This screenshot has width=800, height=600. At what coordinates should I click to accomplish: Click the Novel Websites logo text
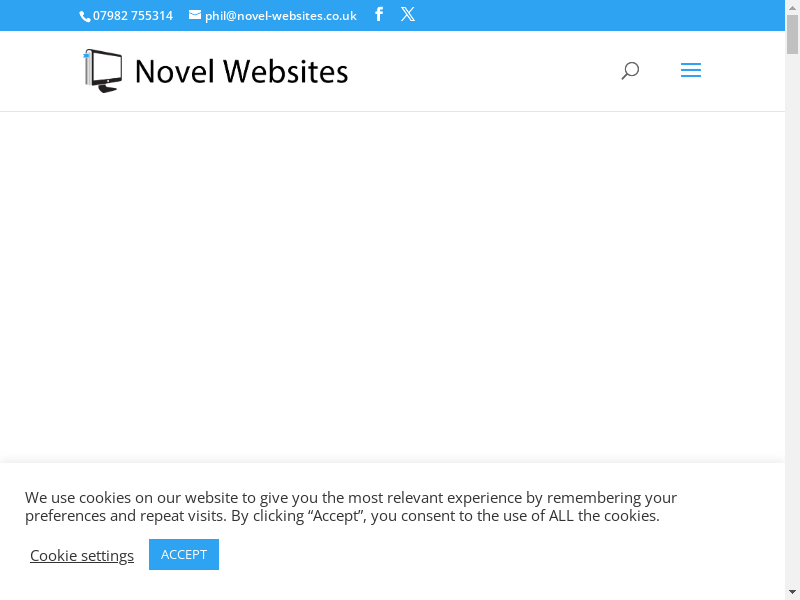pos(241,71)
